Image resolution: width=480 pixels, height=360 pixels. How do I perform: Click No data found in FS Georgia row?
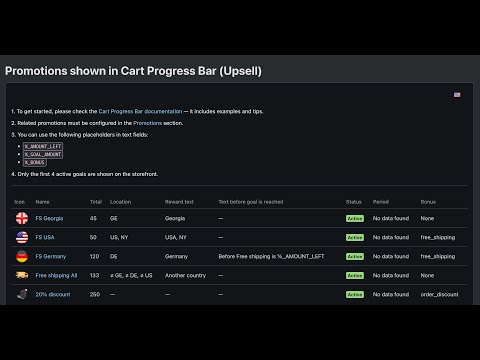(391, 218)
